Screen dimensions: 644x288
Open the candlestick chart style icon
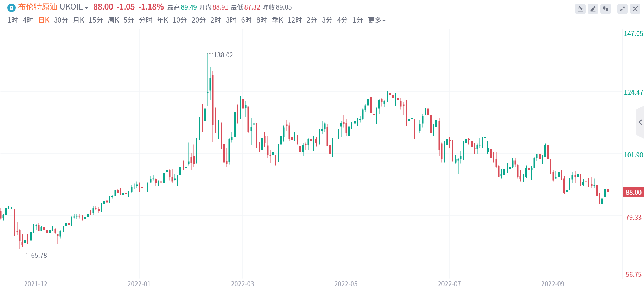[606, 9]
